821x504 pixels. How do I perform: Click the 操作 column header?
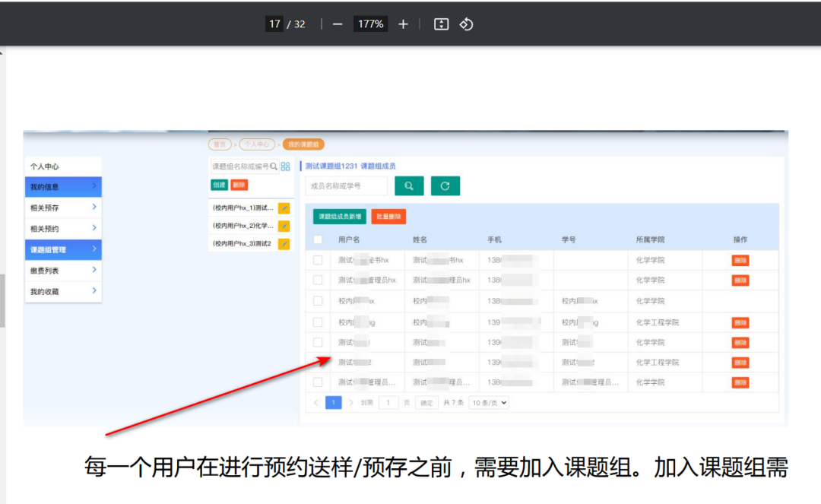(x=740, y=239)
